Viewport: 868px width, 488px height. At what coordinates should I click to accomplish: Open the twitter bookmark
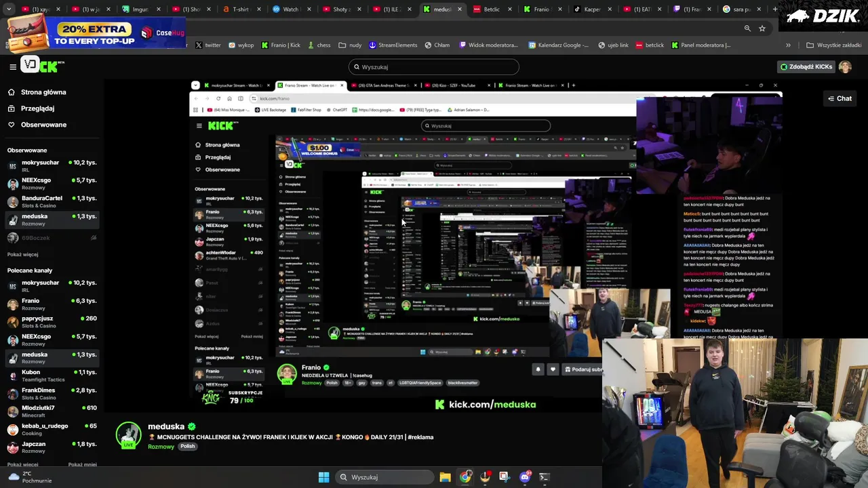(208, 45)
